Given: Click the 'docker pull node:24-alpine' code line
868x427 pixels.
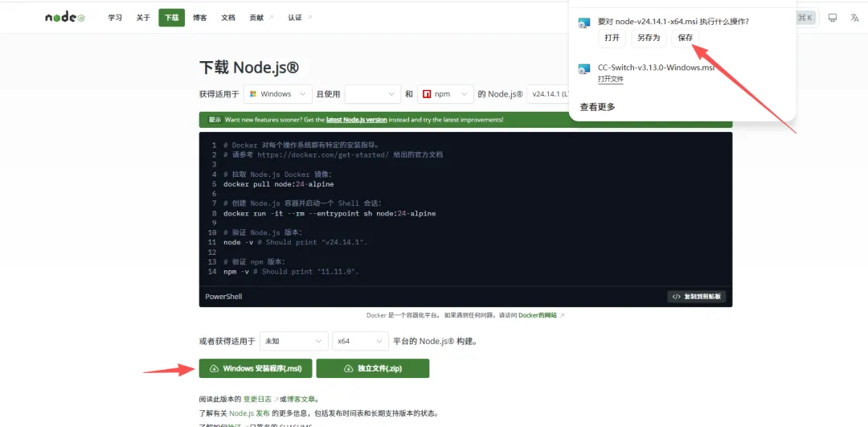Looking at the screenshot, I should [278, 184].
